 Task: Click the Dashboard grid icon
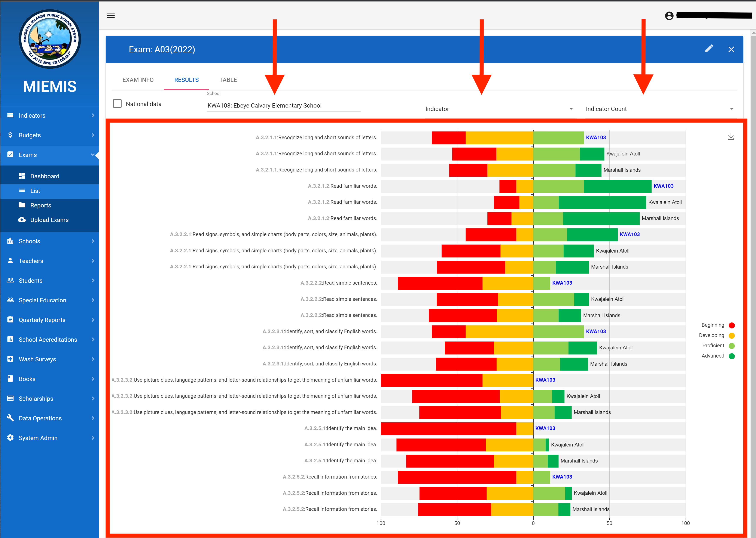tap(22, 176)
